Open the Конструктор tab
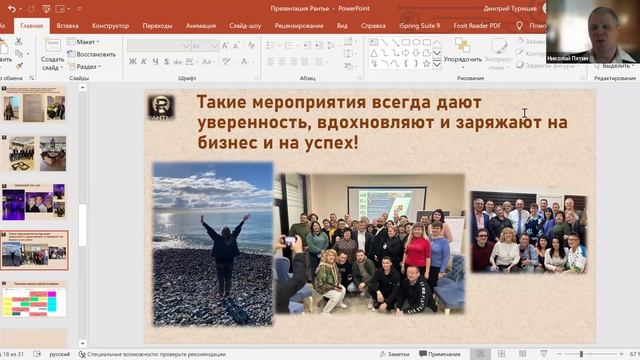The height and width of the screenshot is (360, 640). [110, 26]
